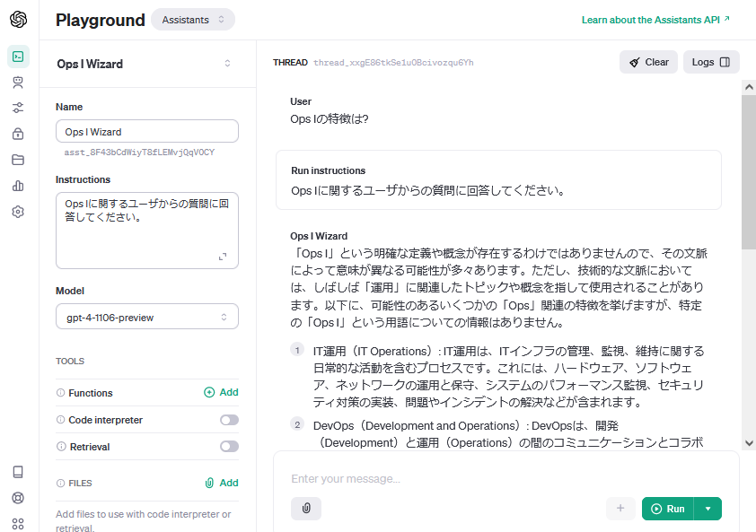The height and width of the screenshot is (532, 756).
Task: Click the Name input field
Action: coord(147,132)
